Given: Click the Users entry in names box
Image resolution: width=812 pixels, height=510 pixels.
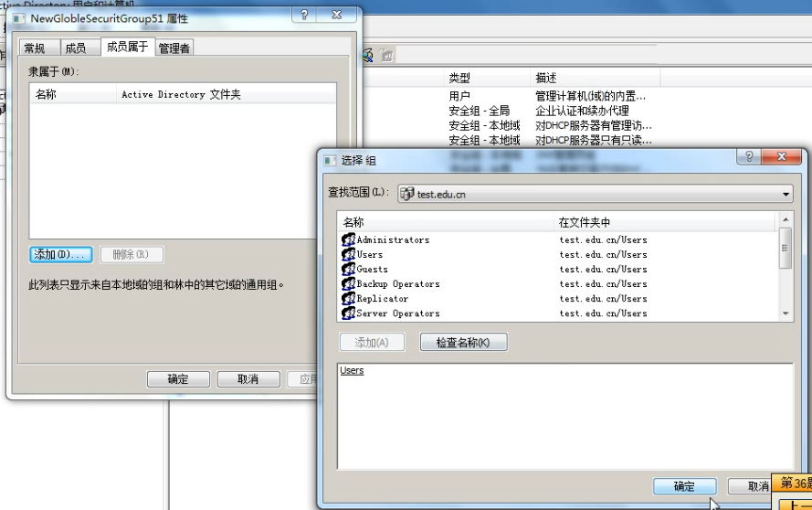Looking at the screenshot, I should 352,371.
